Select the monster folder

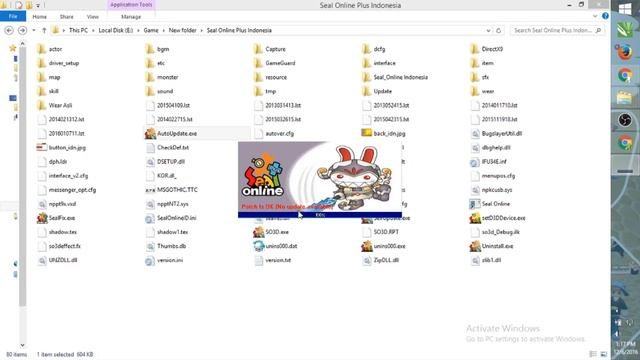coord(162,77)
